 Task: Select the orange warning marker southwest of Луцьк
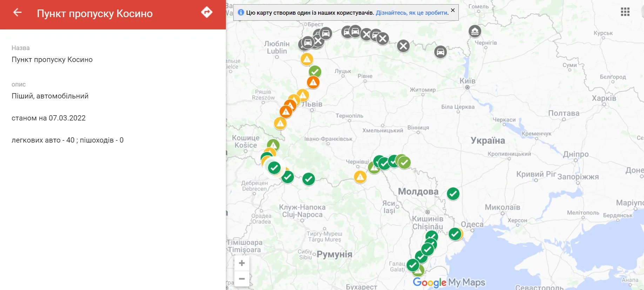tap(313, 83)
